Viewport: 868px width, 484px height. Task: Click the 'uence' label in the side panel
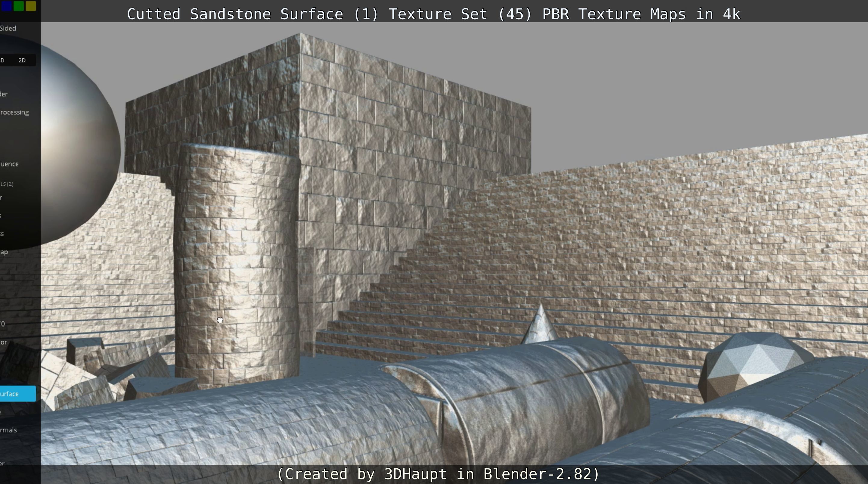tap(9, 164)
